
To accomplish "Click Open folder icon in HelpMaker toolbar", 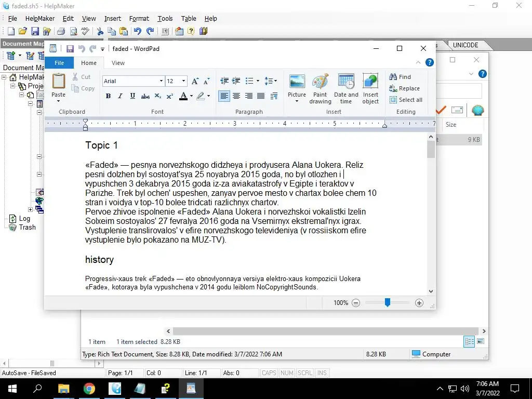I will [x=23, y=31].
